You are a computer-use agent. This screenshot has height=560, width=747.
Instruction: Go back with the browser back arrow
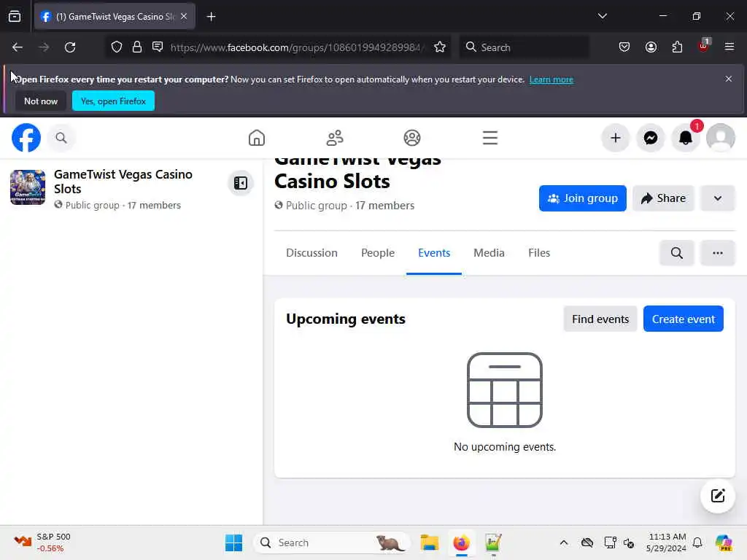18,47
